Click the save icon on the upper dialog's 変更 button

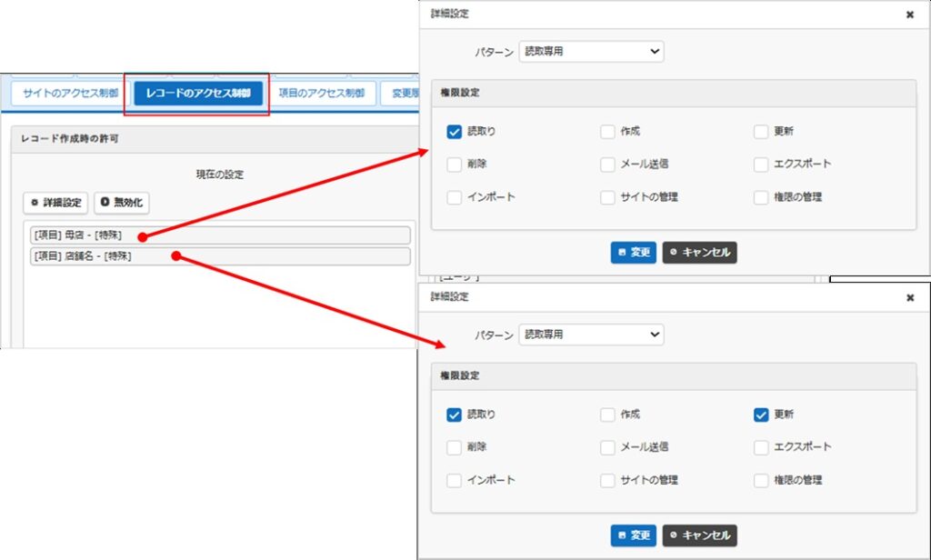point(622,253)
